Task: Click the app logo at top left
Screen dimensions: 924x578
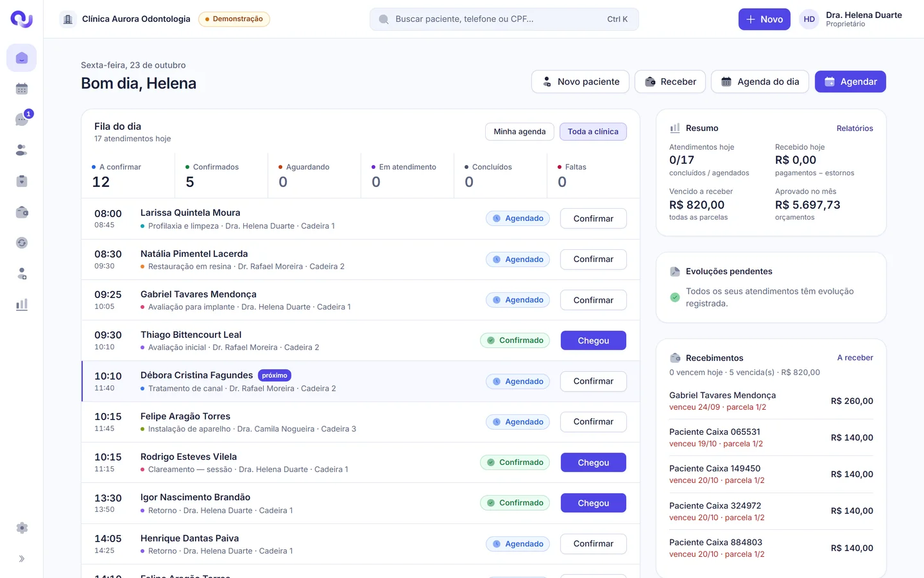Action: [x=22, y=19]
